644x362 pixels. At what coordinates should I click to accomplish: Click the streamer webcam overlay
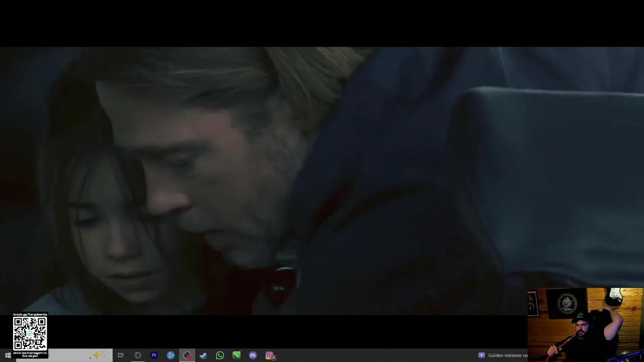[585, 325]
